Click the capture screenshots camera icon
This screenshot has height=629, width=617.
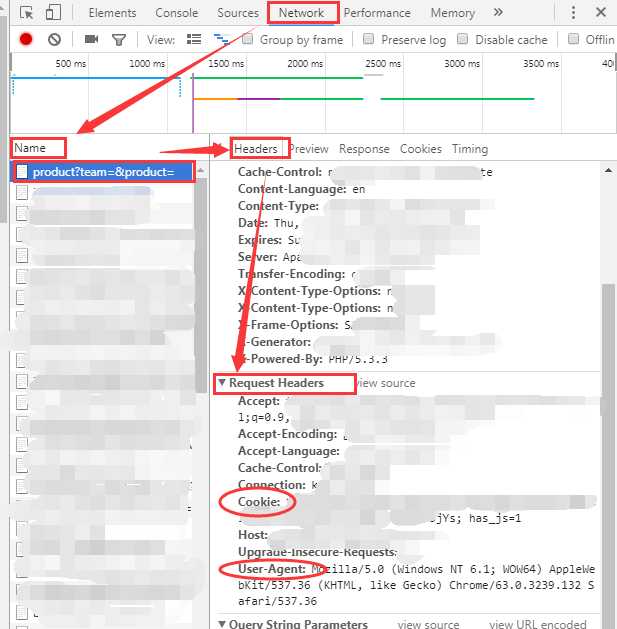pos(91,39)
